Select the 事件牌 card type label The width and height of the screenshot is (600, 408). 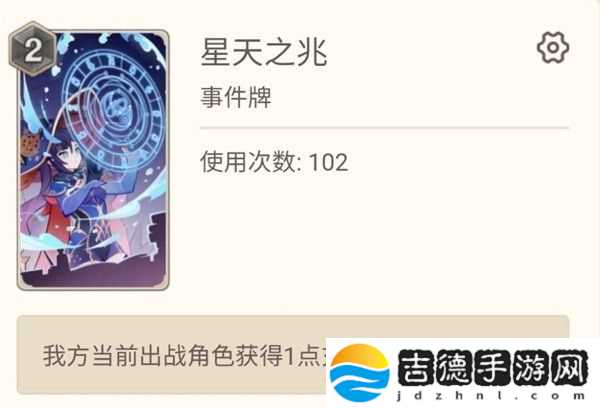tap(236, 97)
